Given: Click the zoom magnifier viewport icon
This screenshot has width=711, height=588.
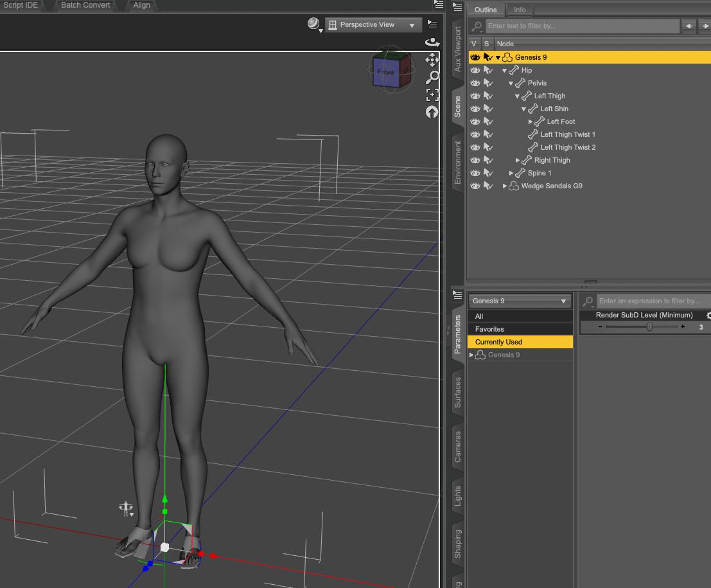Looking at the screenshot, I should point(432,77).
